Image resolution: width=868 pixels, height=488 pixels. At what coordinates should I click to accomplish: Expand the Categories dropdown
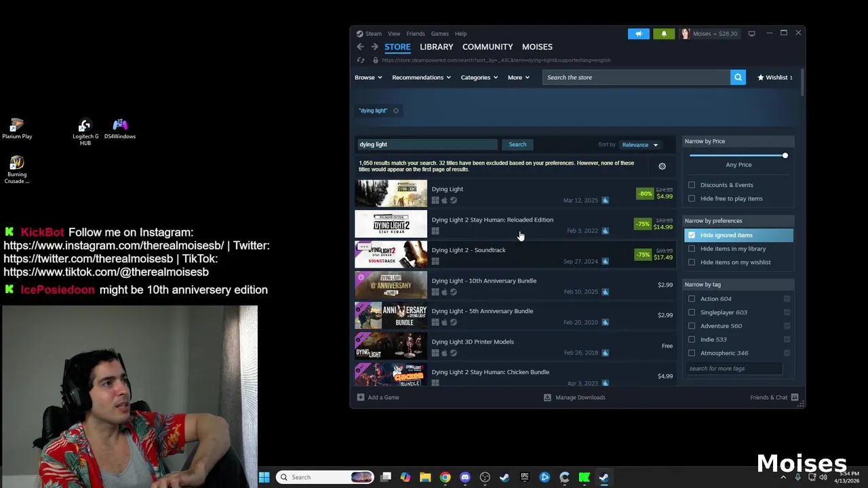click(479, 77)
